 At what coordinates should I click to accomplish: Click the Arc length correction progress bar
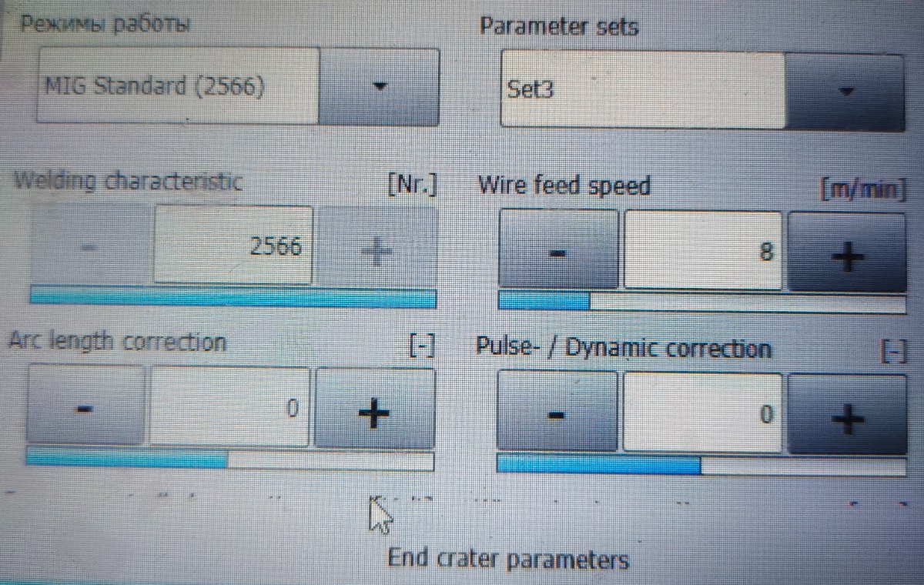229,460
